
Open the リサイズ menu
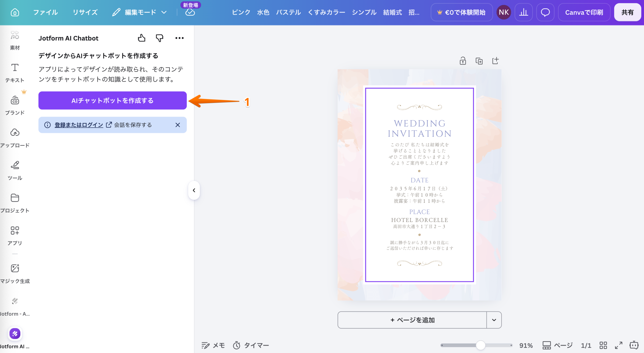point(85,12)
